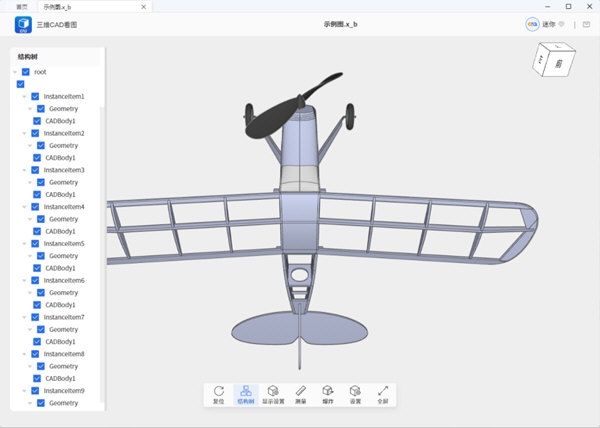This screenshot has height=428, width=600.
Task: Collapse the root tree node arrow
Action: pyautogui.click(x=15, y=72)
